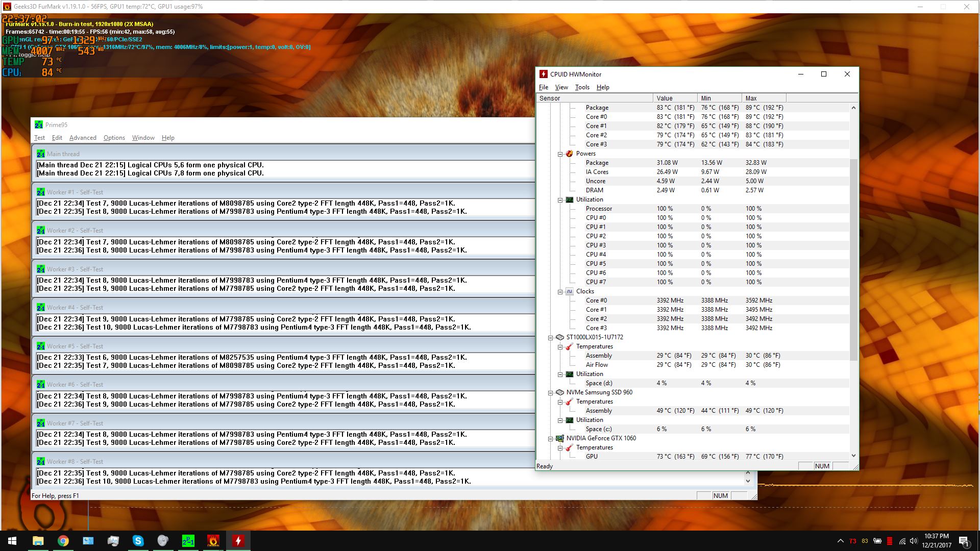The height and width of the screenshot is (551, 980).
Task: Open HWMonitor's Help menu
Action: tap(603, 87)
